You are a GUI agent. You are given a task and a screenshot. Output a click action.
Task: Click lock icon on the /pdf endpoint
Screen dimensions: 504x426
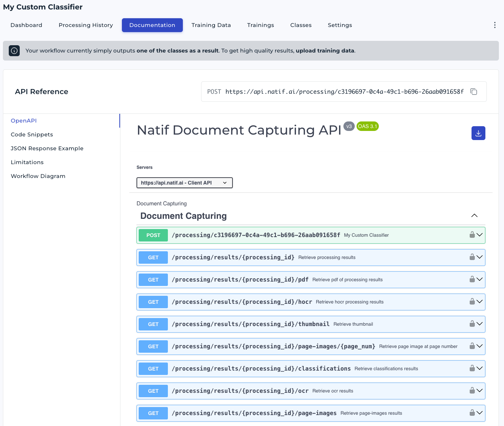472,279
